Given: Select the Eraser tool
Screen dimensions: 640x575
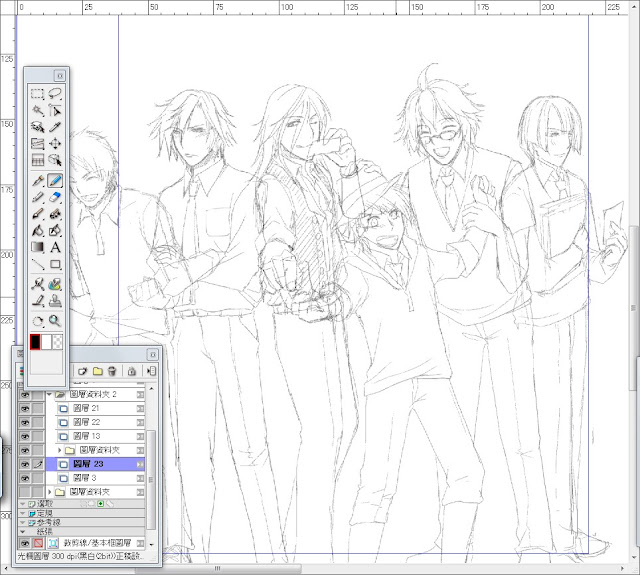Looking at the screenshot, I should tap(55, 198).
